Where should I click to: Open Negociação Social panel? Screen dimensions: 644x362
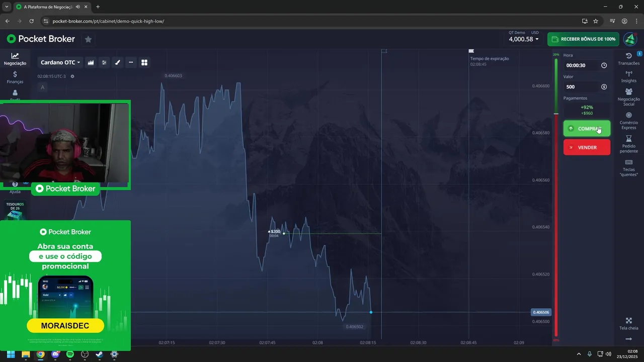click(629, 97)
